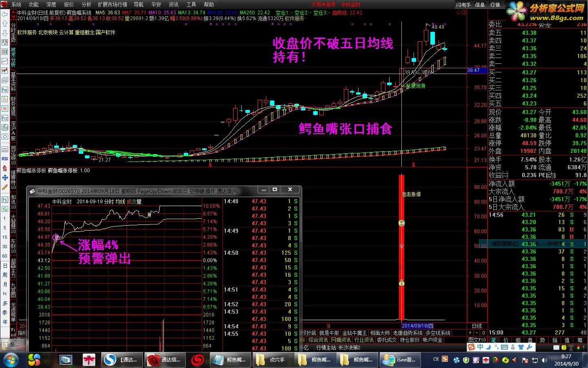Open the 报价 menu
Viewport: 588px width, 368px height.
coord(69,4)
